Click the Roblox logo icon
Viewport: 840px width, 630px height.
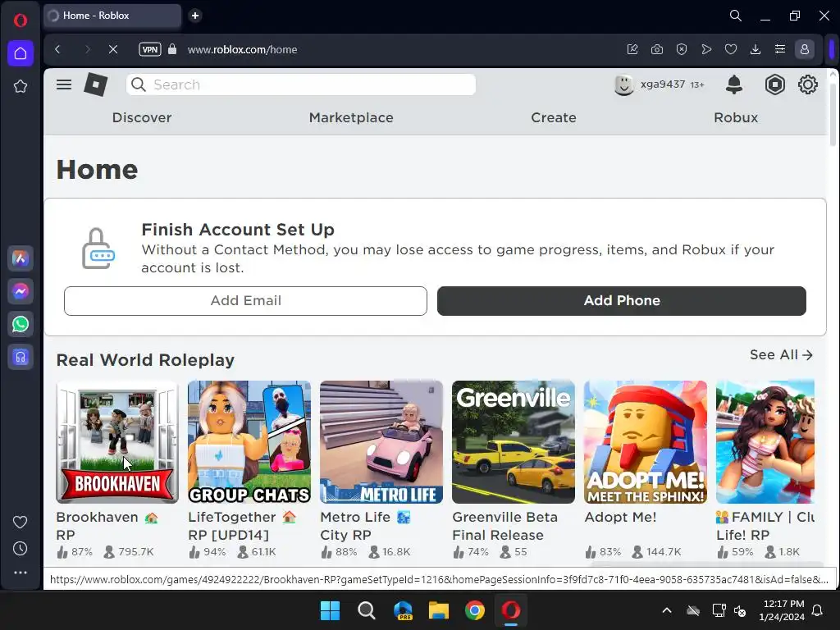[x=96, y=84]
